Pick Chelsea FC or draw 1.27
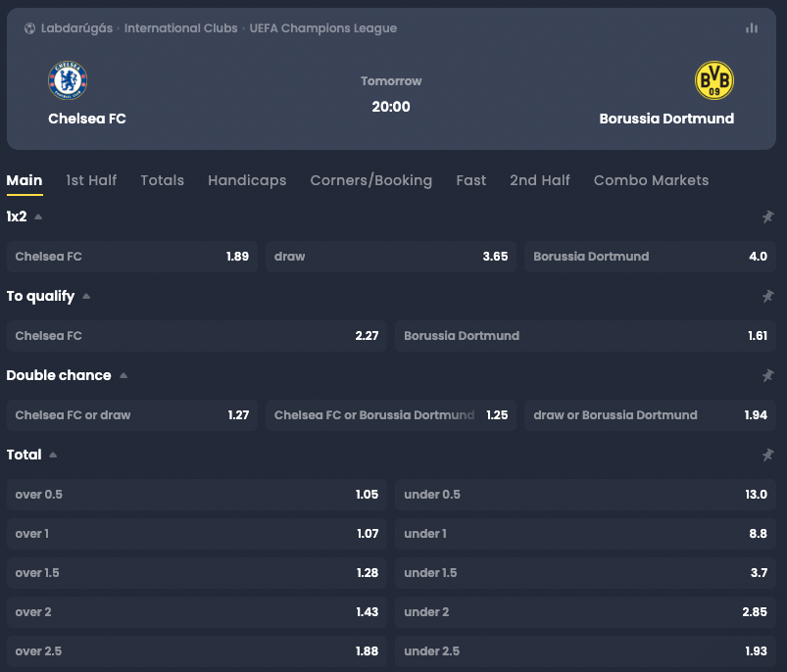Screen dimensions: 787x672 pyautogui.click(x=132, y=415)
